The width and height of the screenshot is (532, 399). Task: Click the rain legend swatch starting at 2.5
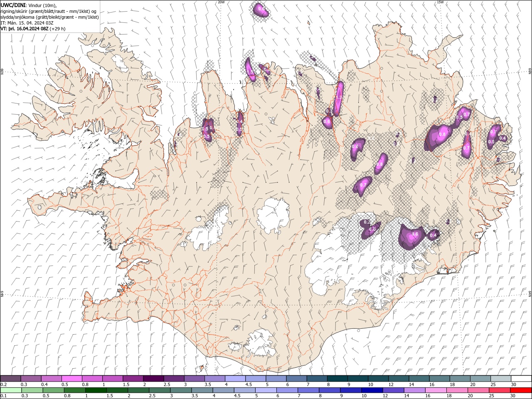pyautogui.click(x=159, y=390)
